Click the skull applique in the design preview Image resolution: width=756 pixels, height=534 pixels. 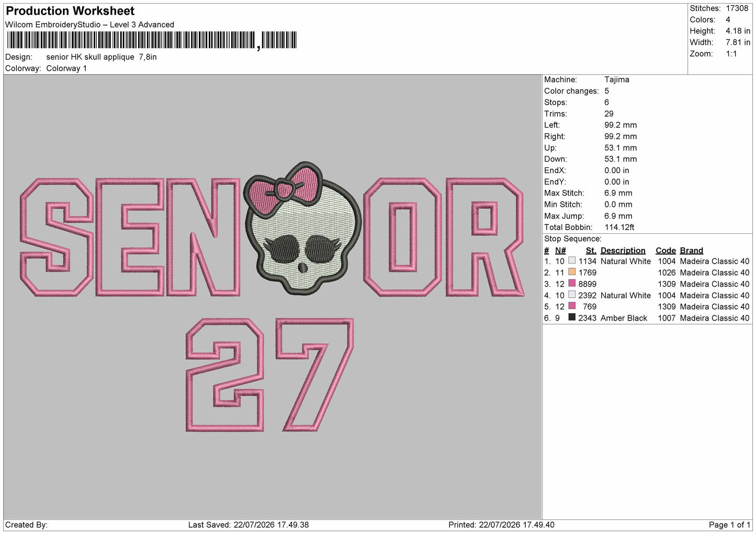(303, 228)
